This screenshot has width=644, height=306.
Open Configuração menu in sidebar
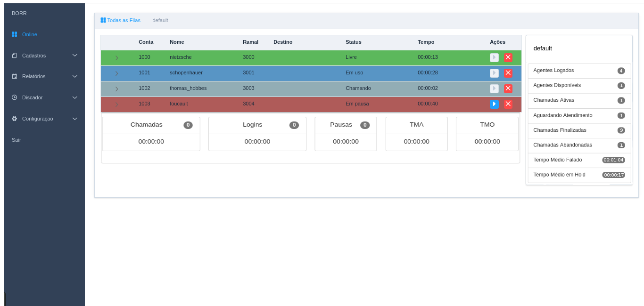(x=44, y=119)
